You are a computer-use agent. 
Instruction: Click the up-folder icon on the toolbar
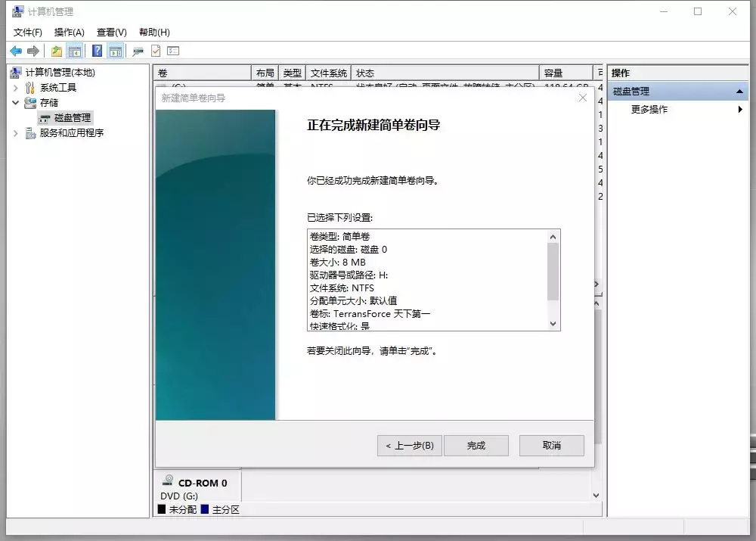(55, 51)
